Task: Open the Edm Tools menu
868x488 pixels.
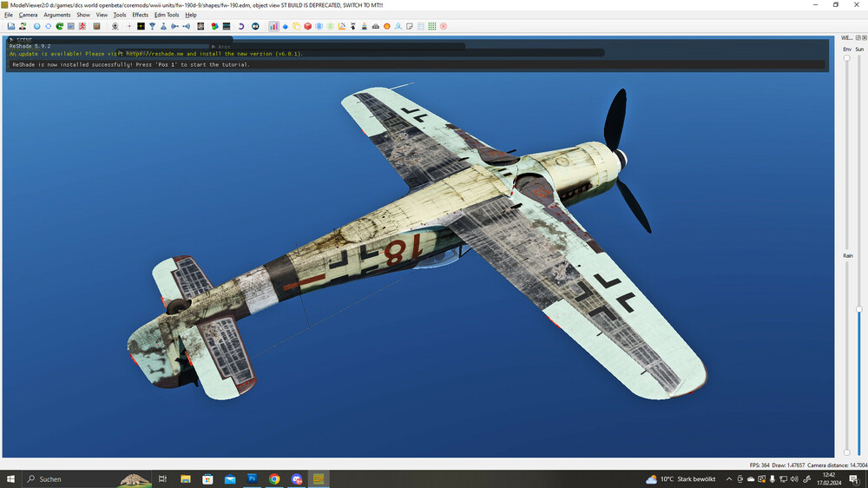Action: (167, 15)
